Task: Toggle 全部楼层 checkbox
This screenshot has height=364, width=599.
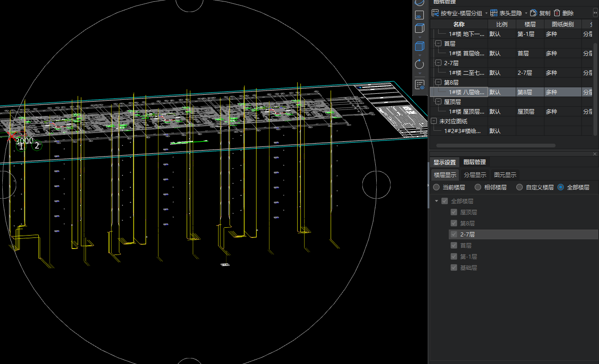Action: click(445, 201)
